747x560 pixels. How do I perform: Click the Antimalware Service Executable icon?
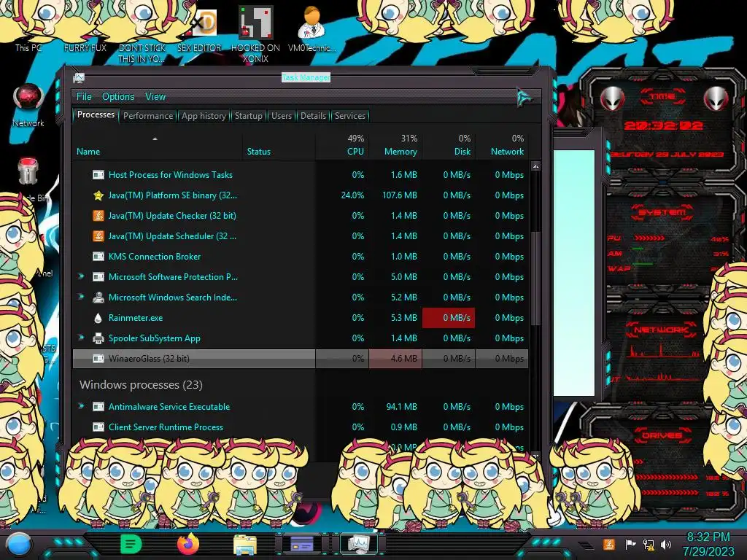click(x=98, y=407)
